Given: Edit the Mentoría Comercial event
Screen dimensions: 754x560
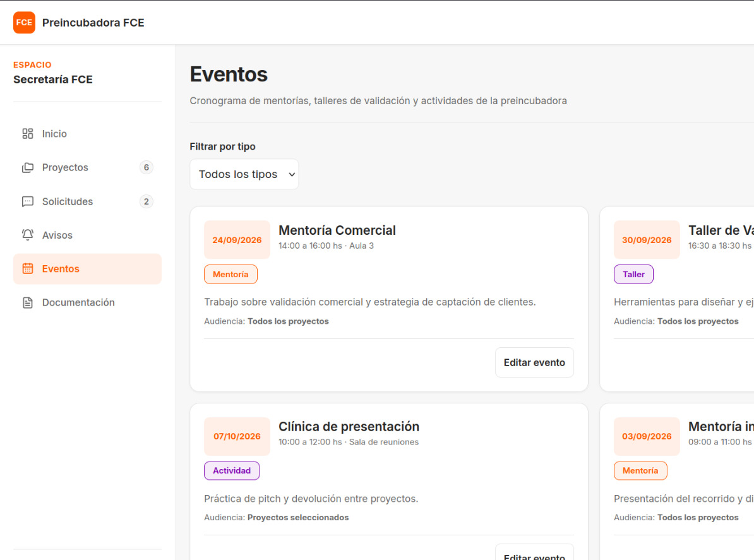Looking at the screenshot, I should coord(534,362).
